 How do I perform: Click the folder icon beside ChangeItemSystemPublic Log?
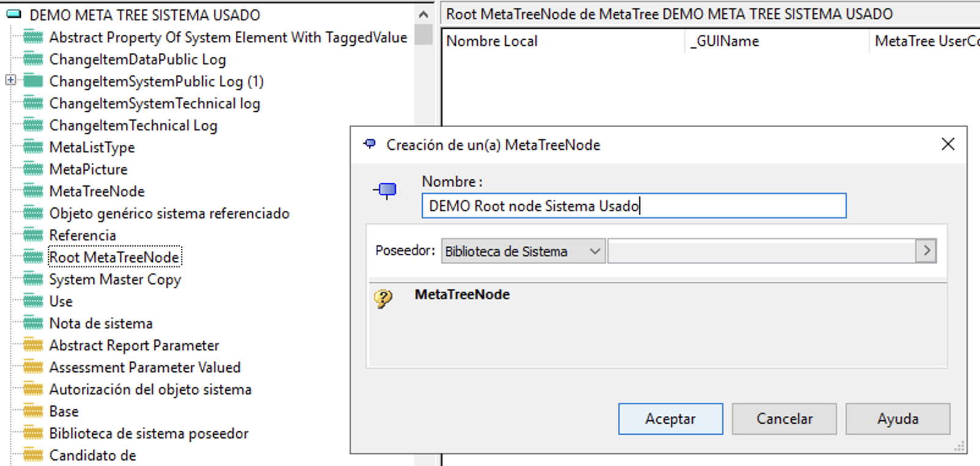[33, 81]
